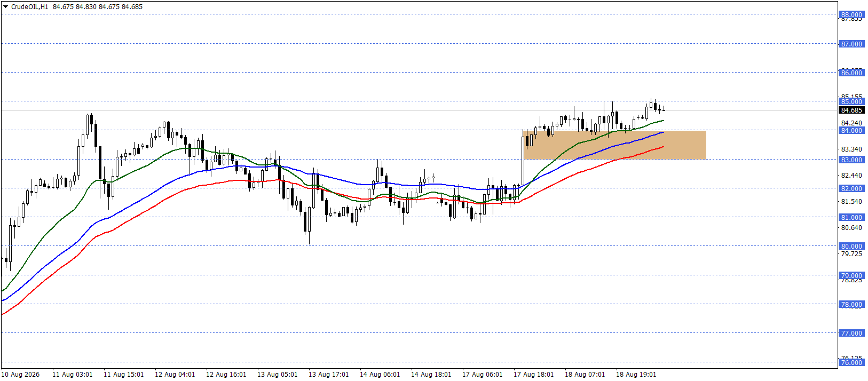This screenshot has width=868, height=381.
Task: Click the 10 Aug 2026 date label
Action: 21,374
